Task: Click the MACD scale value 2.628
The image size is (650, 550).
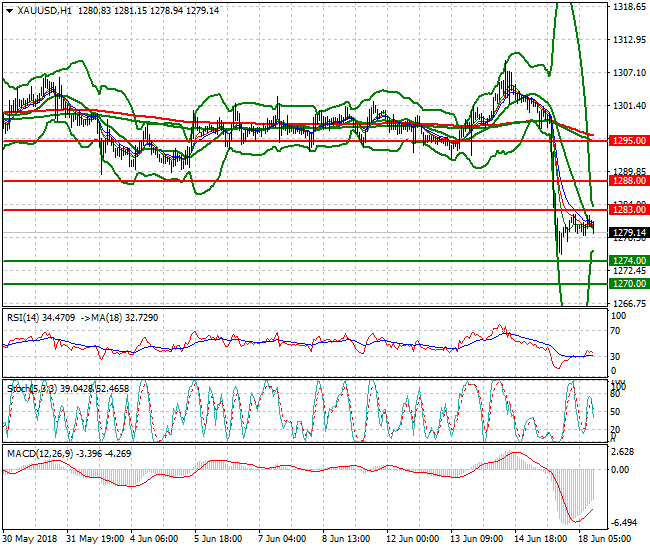Action: [627, 452]
